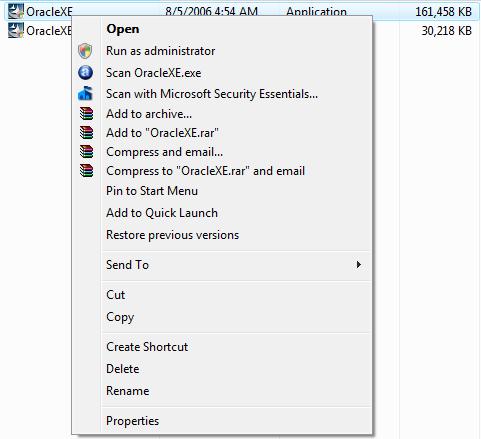Click the WinRAR icon beside Compress to "OracleXE.rar" and email
Image resolution: width=481 pixels, height=439 pixels.
86,171
